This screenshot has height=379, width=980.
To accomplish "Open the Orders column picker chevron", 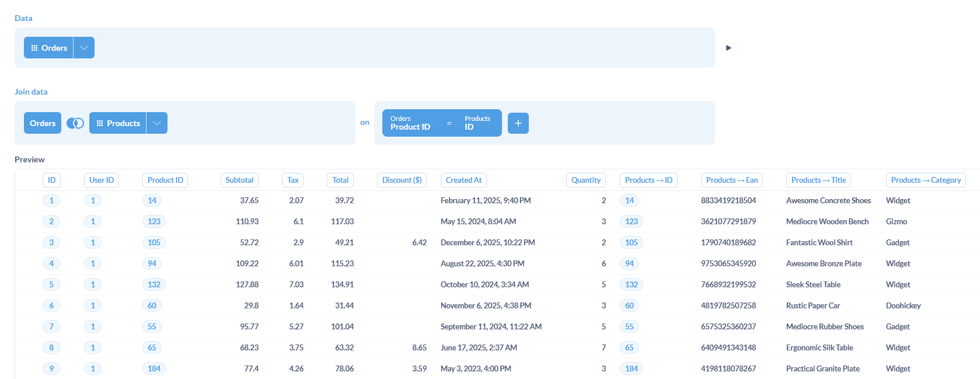I will point(84,48).
